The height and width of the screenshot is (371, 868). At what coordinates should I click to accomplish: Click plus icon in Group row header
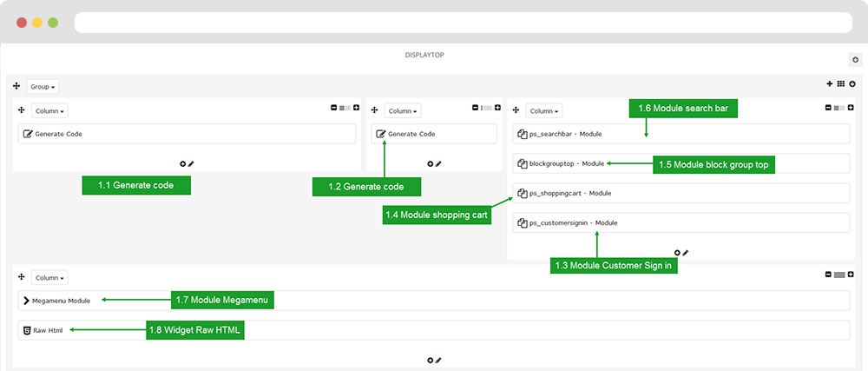click(829, 83)
